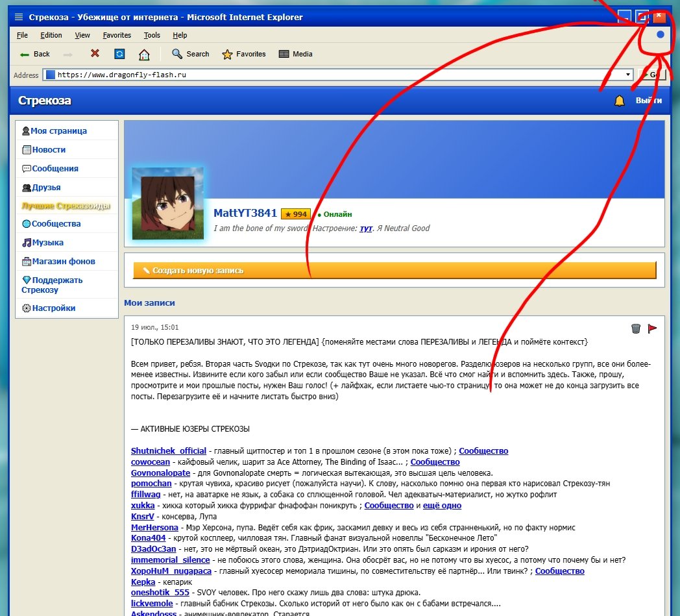Viewport: 680px width, 616px height.
Task: Go to Моя страница in the sidebar
Action: (x=67, y=130)
